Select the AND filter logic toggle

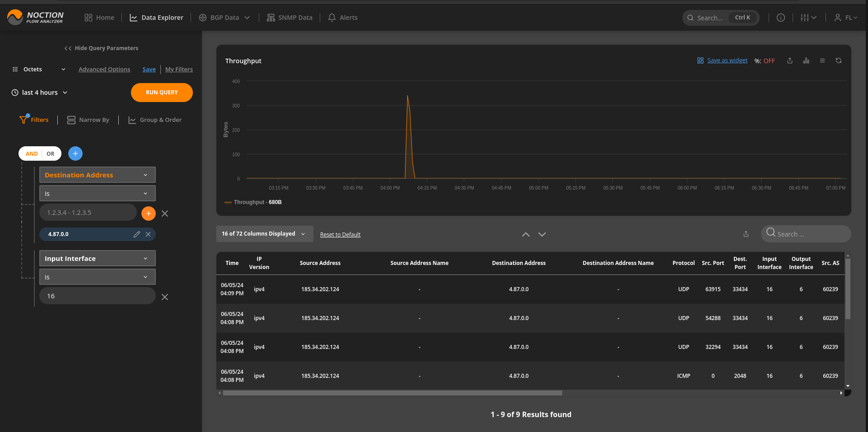[x=32, y=153]
